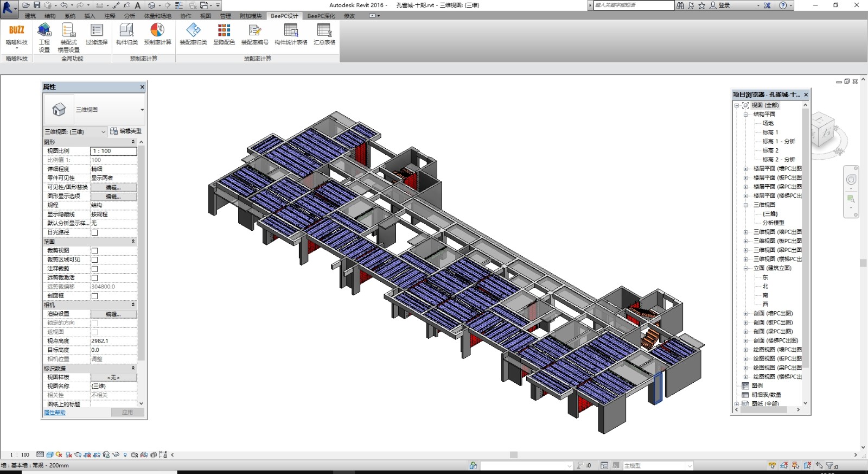Screen dimensions: 868x474
Task: Run the 构件归类 component classification tool
Action: click(x=126, y=34)
